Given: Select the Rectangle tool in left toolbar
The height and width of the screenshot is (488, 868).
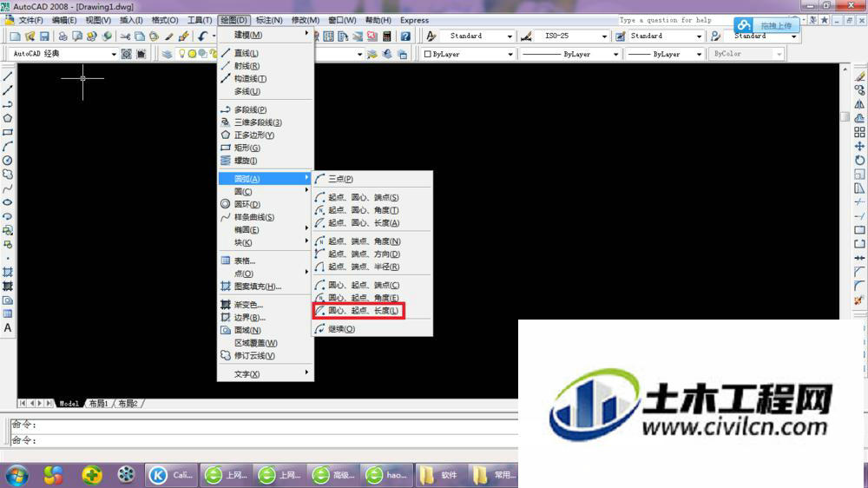Looking at the screenshot, I should click(x=8, y=132).
